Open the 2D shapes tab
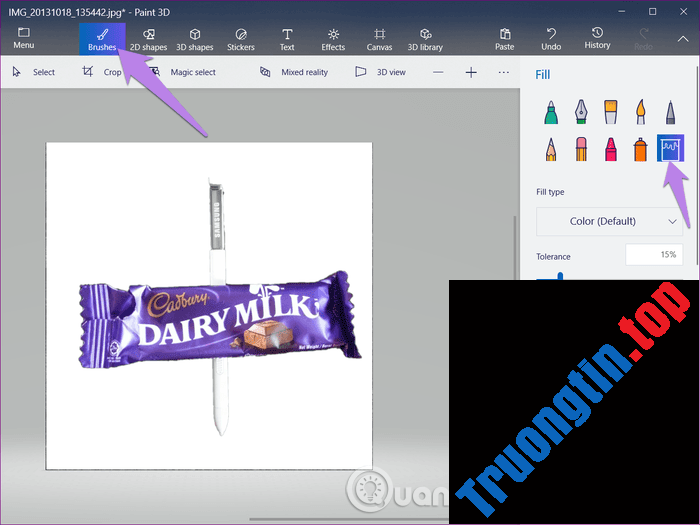This screenshot has width=700, height=525. pos(149,39)
